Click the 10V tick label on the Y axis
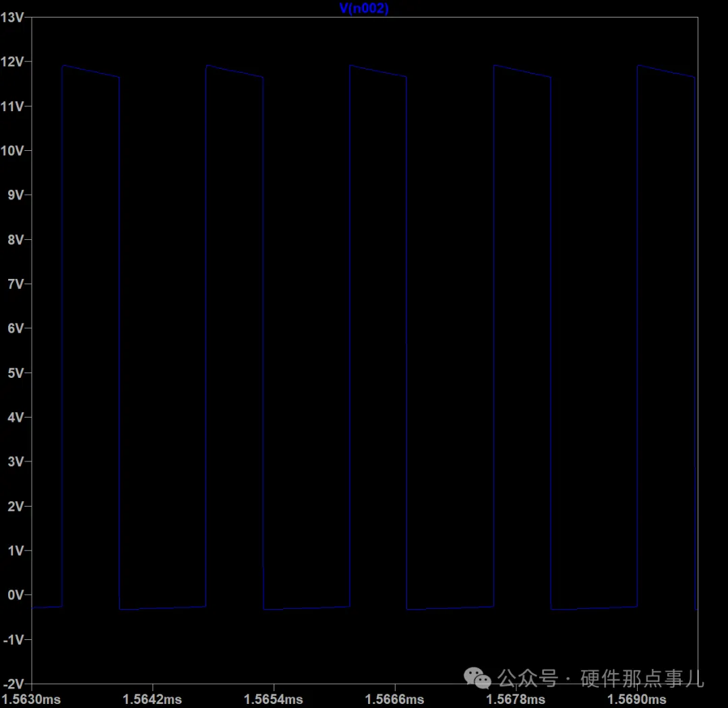 13,151
